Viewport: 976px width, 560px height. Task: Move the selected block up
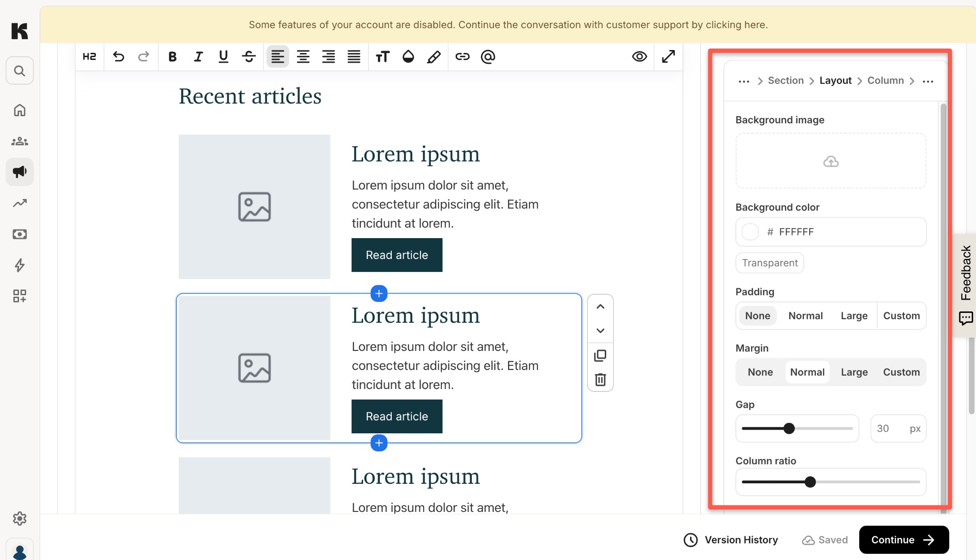[600, 307]
